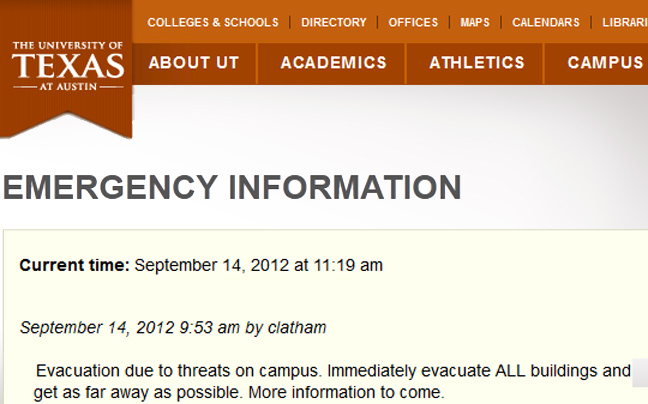Click the bold Current time label
Image resolution: width=648 pixels, height=404 pixels.
(x=74, y=265)
